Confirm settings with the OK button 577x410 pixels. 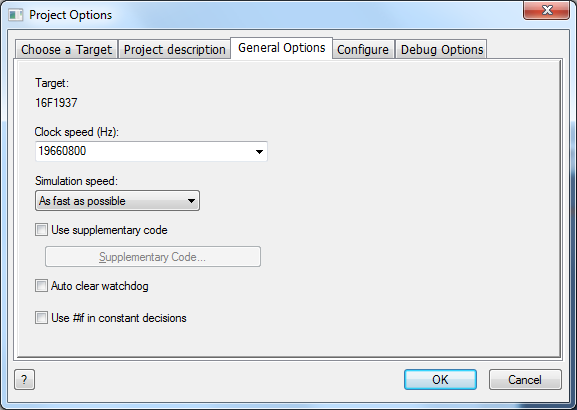(x=440, y=379)
